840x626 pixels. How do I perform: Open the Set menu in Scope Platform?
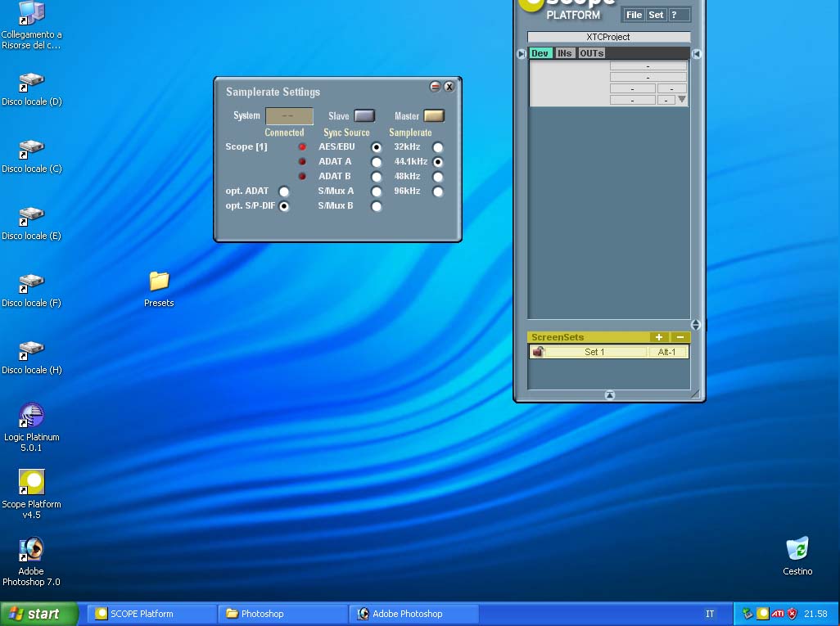coord(656,15)
